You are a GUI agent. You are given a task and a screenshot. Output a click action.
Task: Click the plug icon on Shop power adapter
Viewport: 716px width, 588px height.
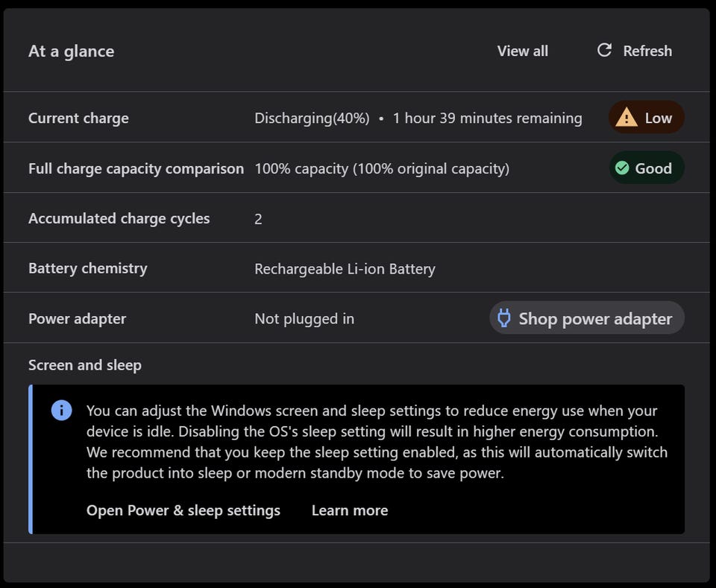point(504,318)
